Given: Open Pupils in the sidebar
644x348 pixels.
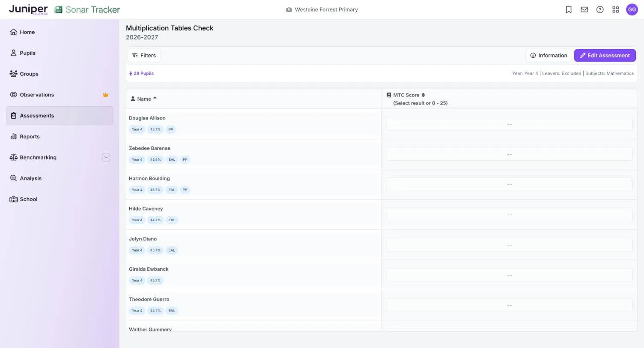Looking at the screenshot, I should click(x=60, y=53).
